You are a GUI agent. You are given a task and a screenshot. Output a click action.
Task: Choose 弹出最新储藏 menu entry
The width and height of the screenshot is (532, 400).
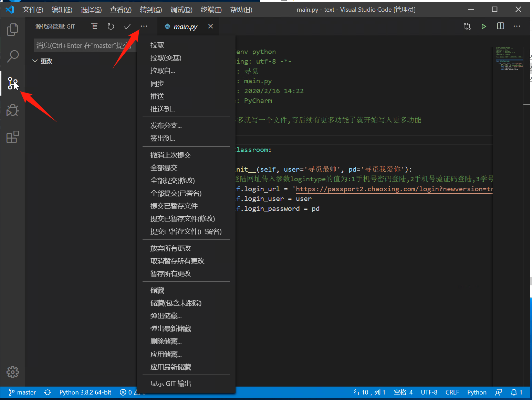pyautogui.click(x=186, y=328)
